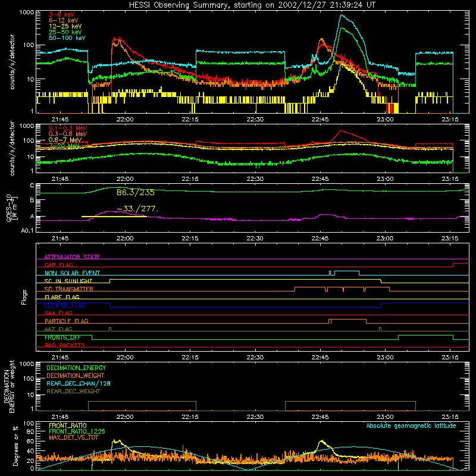Click the 0.3-0.8 MeV legend entry
Viewport: 476px width, 476px height.
coord(68,134)
